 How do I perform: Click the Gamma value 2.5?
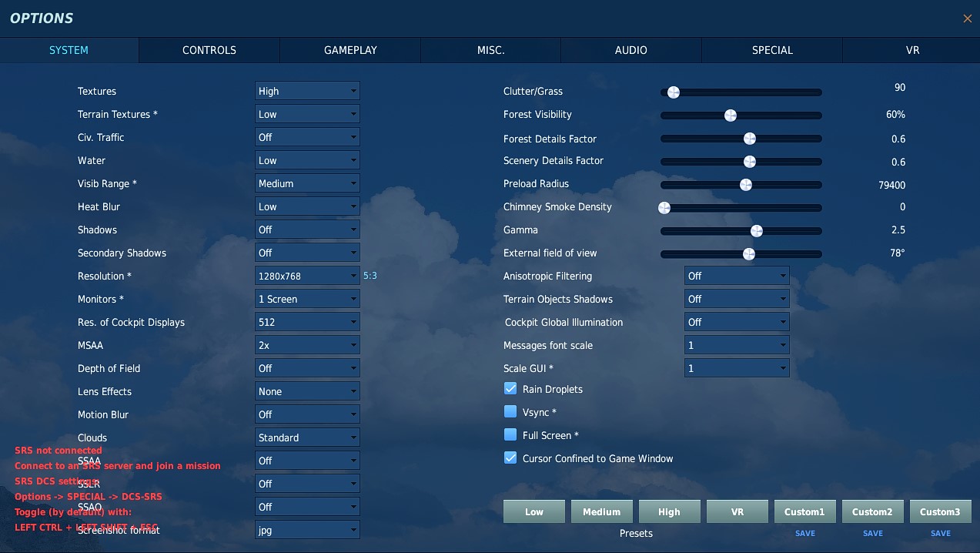tap(898, 230)
